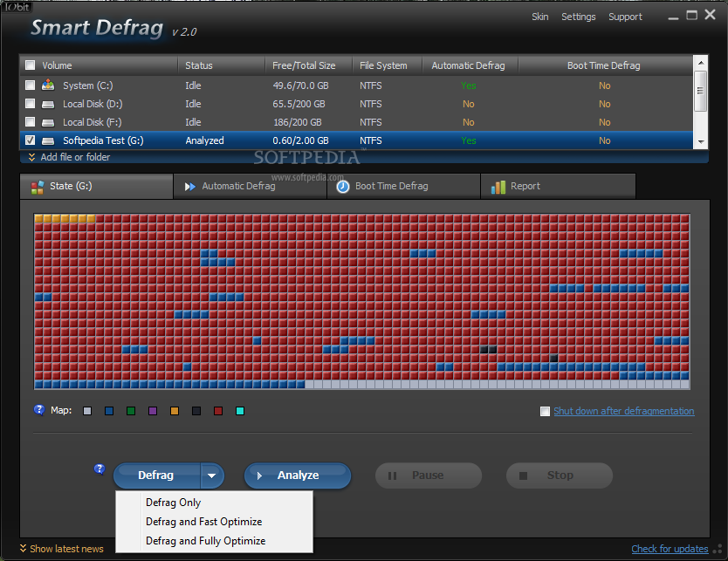The height and width of the screenshot is (561, 728).
Task: Click the System (C:) drive icon
Action: 48,85
